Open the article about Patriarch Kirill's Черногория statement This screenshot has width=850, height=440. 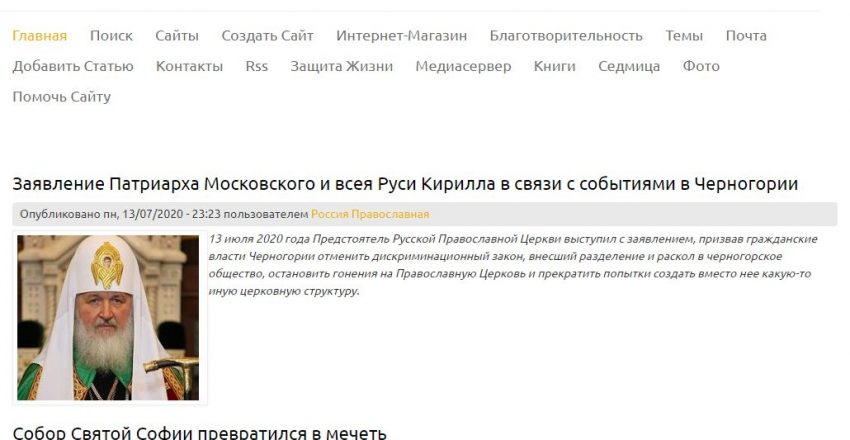point(405,184)
